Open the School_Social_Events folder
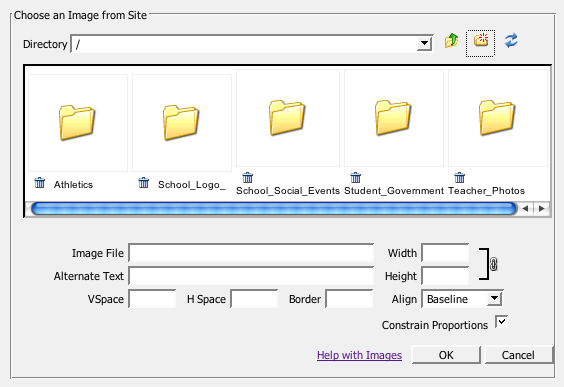 pos(287,118)
